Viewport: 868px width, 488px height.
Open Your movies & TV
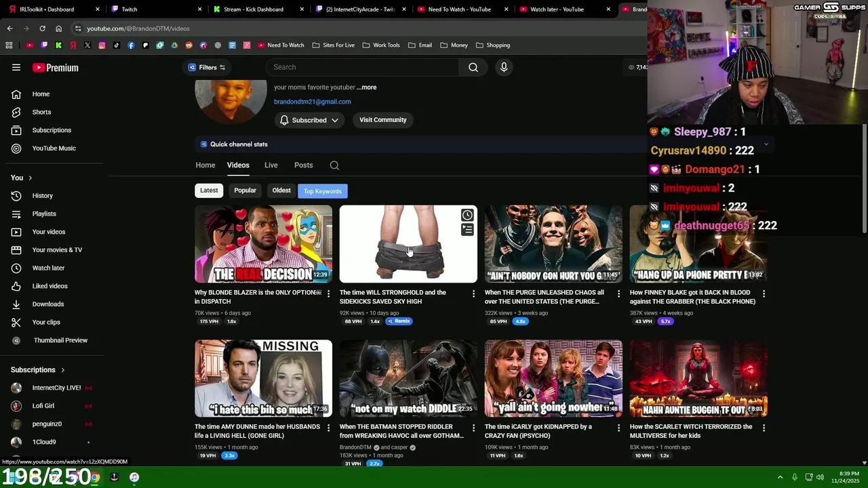[x=57, y=250]
